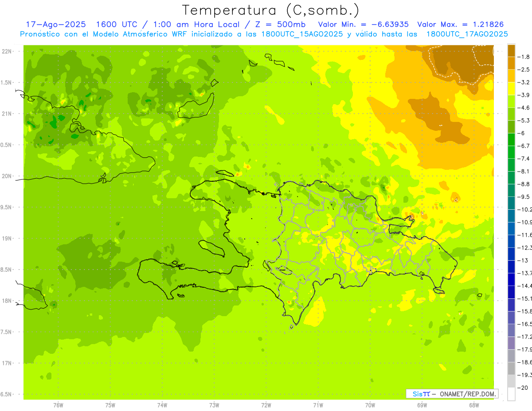Click the legend value "-4.6"

tap(524, 108)
